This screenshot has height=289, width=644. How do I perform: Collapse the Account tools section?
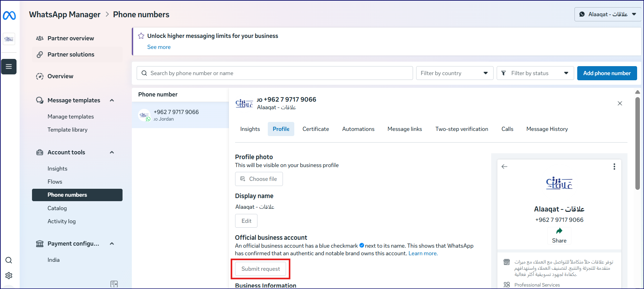[x=112, y=152]
